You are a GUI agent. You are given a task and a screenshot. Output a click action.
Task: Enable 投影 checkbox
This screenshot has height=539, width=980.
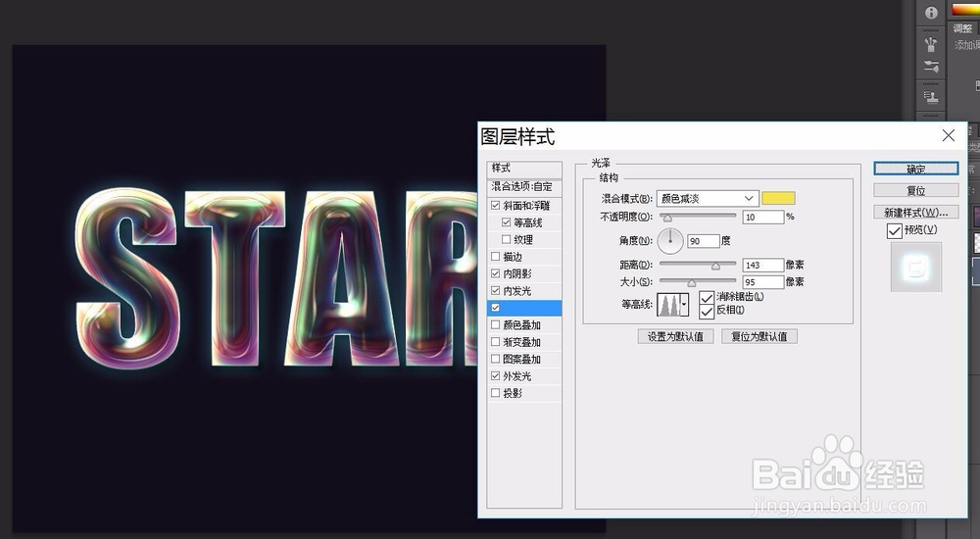pyautogui.click(x=496, y=393)
